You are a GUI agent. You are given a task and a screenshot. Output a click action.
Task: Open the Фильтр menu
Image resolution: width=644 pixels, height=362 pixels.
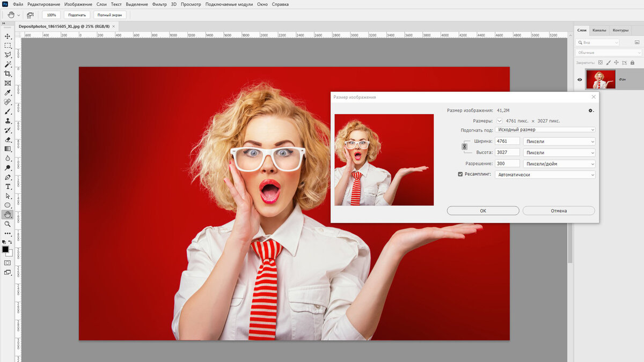(x=159, y=4)
